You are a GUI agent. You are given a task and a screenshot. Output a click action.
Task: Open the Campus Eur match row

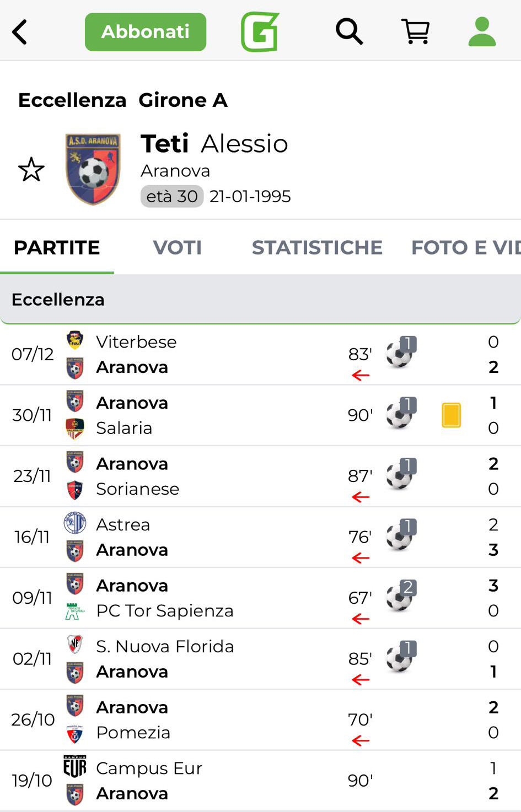pyautogui.click(x=221, y=781)
